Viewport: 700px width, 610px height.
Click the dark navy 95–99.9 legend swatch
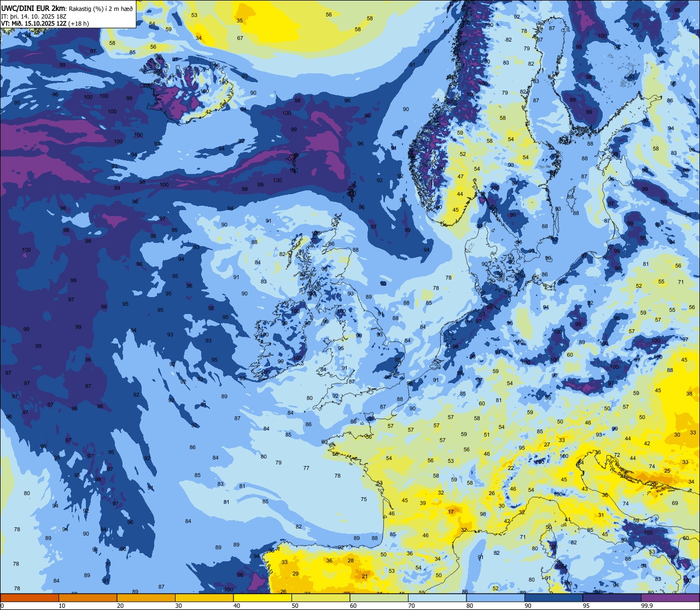click(x=612, y=597)
